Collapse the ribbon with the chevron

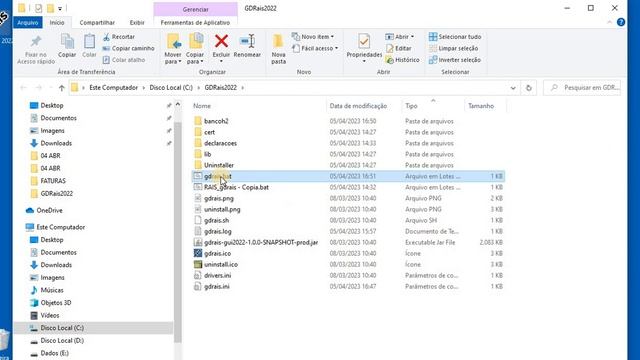coord(609,22)
